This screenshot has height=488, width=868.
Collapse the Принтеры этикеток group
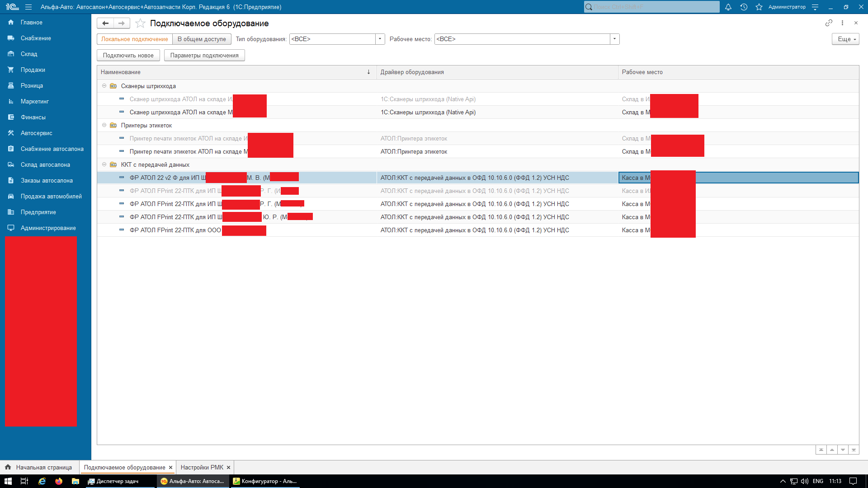(104, 125)
